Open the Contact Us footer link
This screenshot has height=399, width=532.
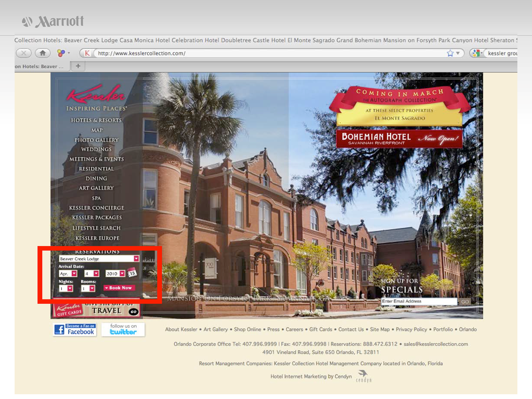pyautogui.click(x=351, y=329)
